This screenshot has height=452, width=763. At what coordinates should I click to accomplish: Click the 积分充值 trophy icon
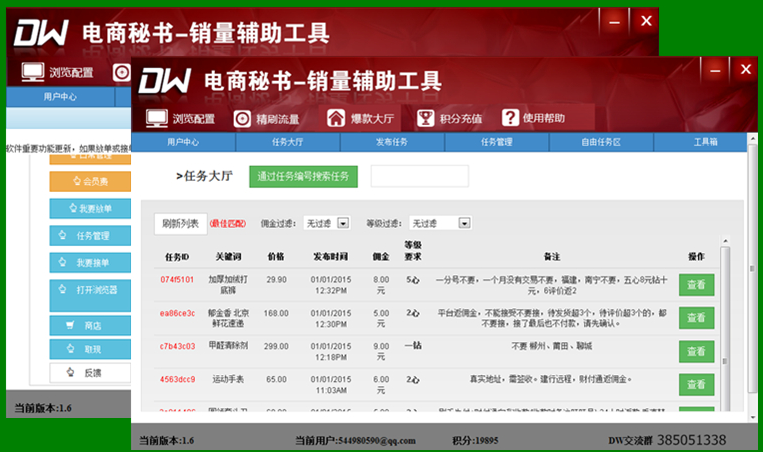pos(425,118)
